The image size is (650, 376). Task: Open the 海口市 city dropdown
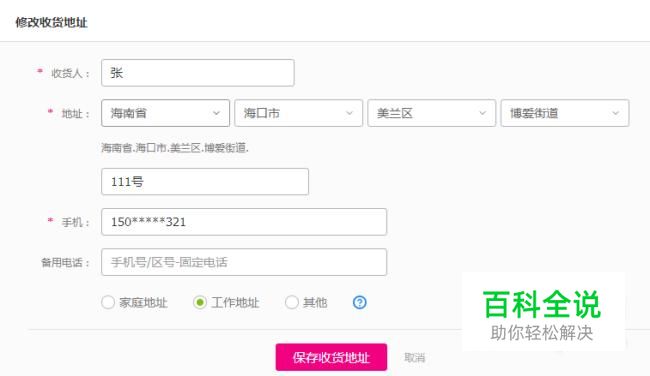(298, 113)
